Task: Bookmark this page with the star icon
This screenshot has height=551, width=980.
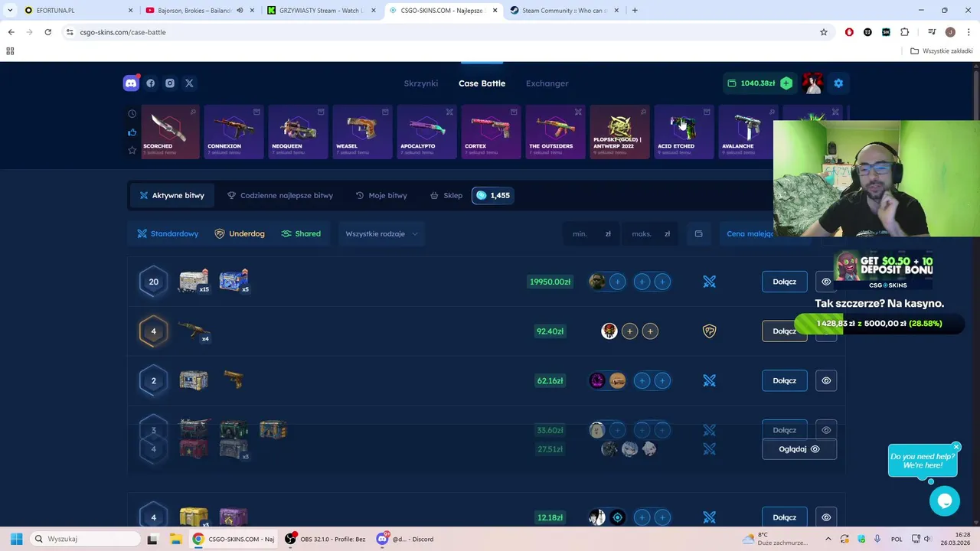Action: (824, 32)
